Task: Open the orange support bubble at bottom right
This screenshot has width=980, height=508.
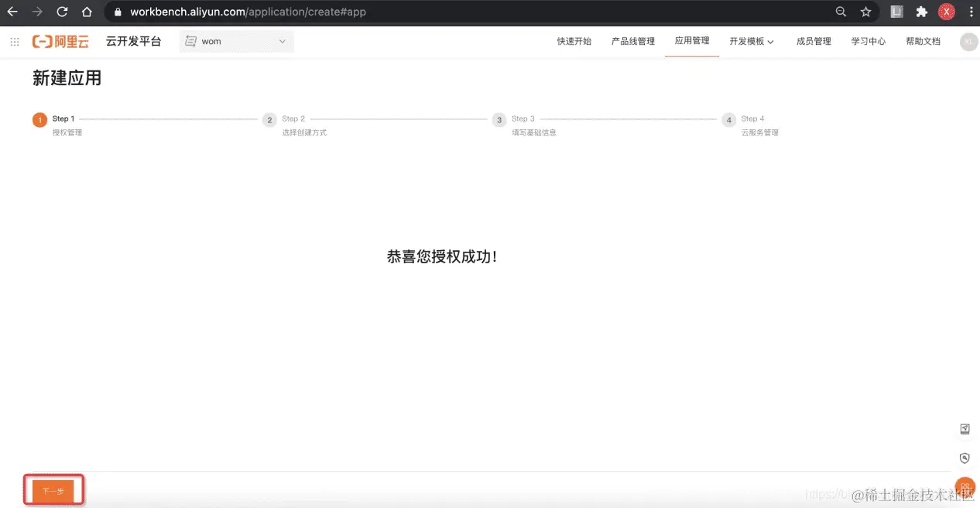Action: pos(965,486)
